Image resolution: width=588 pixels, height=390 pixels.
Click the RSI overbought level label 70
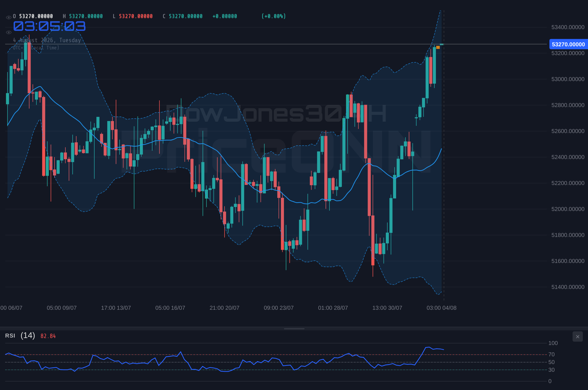(x=551, y=354)
